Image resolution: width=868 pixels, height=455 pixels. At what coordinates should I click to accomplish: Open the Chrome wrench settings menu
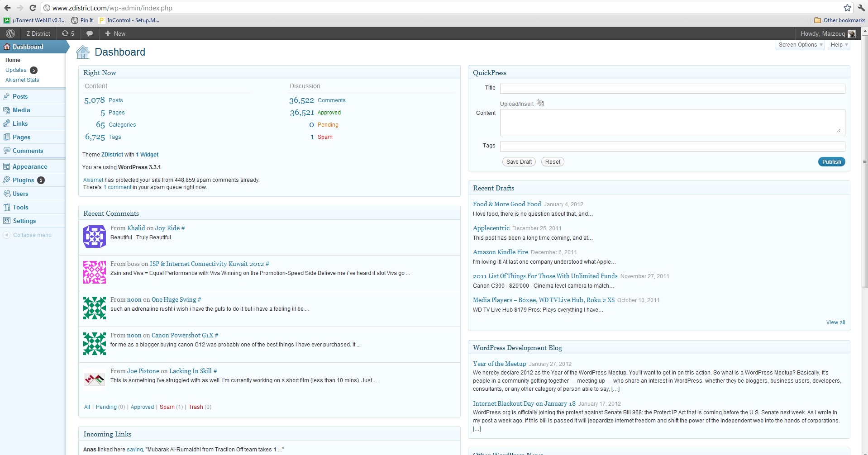(861, 8)
